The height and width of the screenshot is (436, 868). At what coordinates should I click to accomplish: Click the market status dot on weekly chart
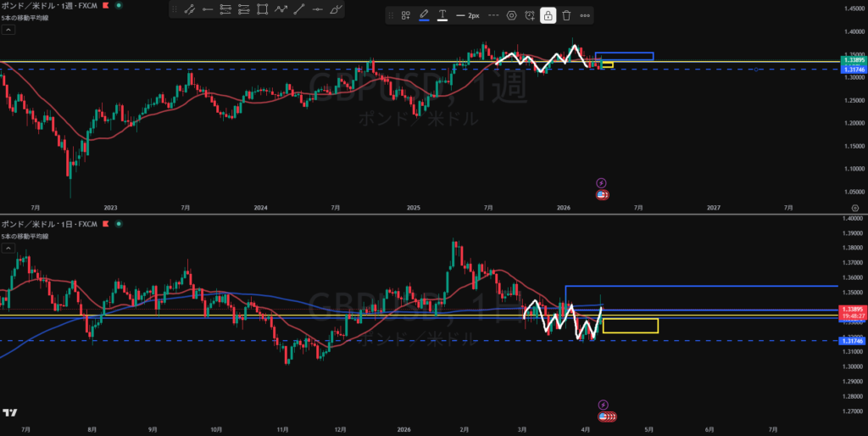point(118,5)
